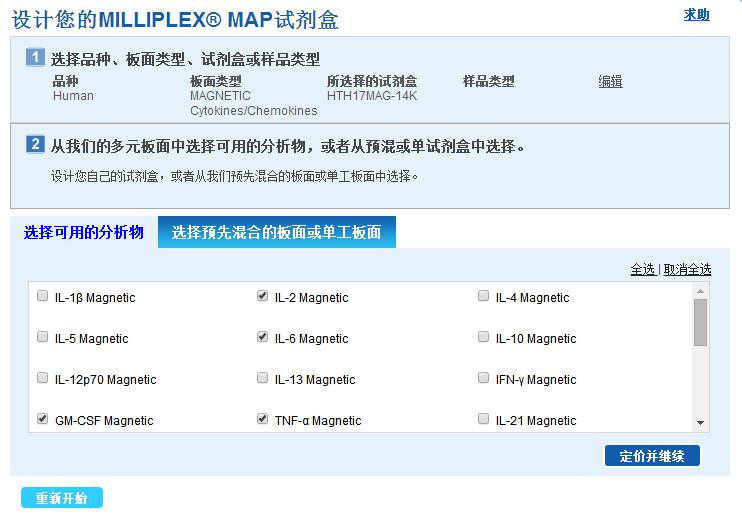
Task: Tick the IL-4 Magnetic checkbox
Action: 483,296
